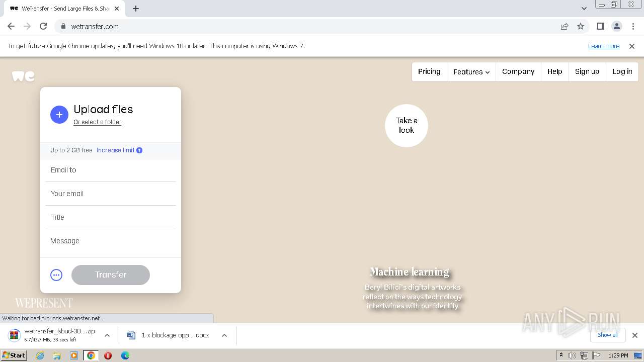Screen dimensions: 644x362
Task: Open a new tab with plus icon
Action: pyautogui.click(x=136, y=9)
